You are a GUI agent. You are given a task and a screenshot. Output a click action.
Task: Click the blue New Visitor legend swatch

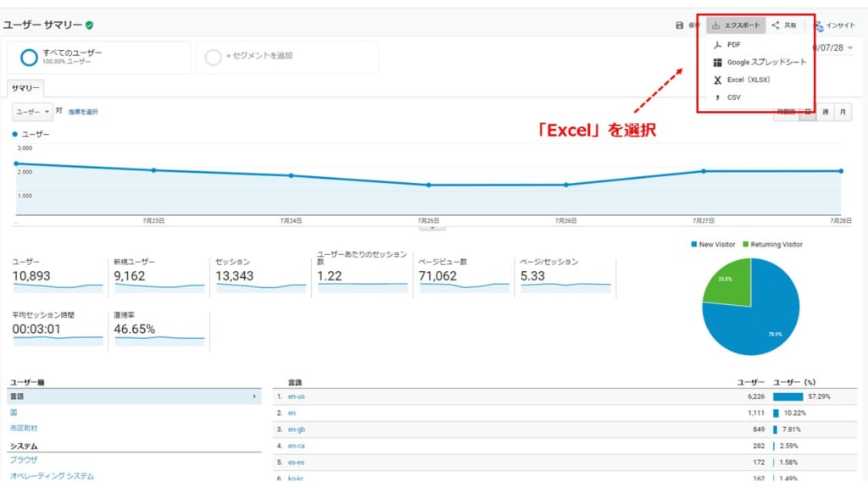pos(694,245)
